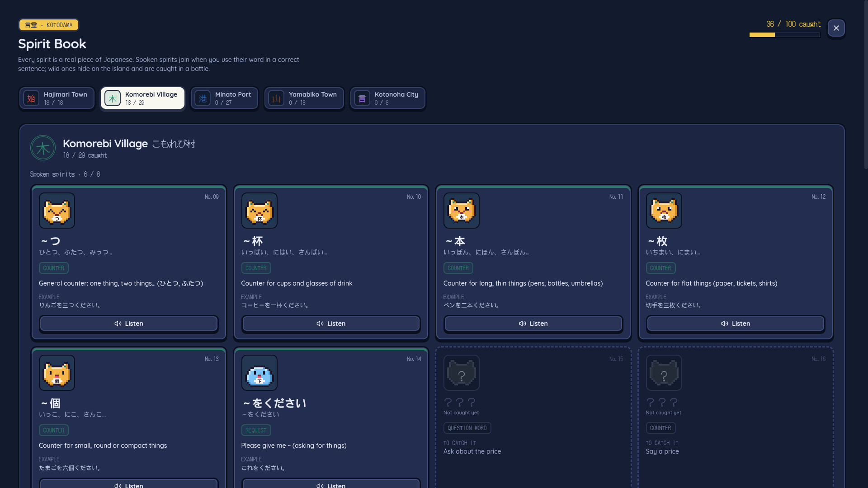Viewport: 868px width, 488px height.
Task: Open the Yamabiko Town tab
Action: [304, 98]
